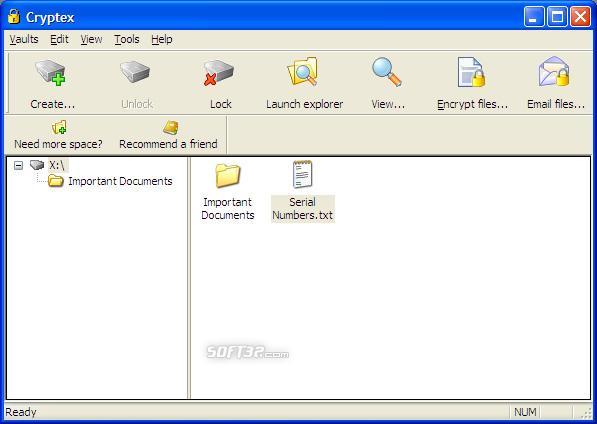597x424 pixels.
Task: Select 'Important Documents' tree label
Action: (x=120, y=181)
